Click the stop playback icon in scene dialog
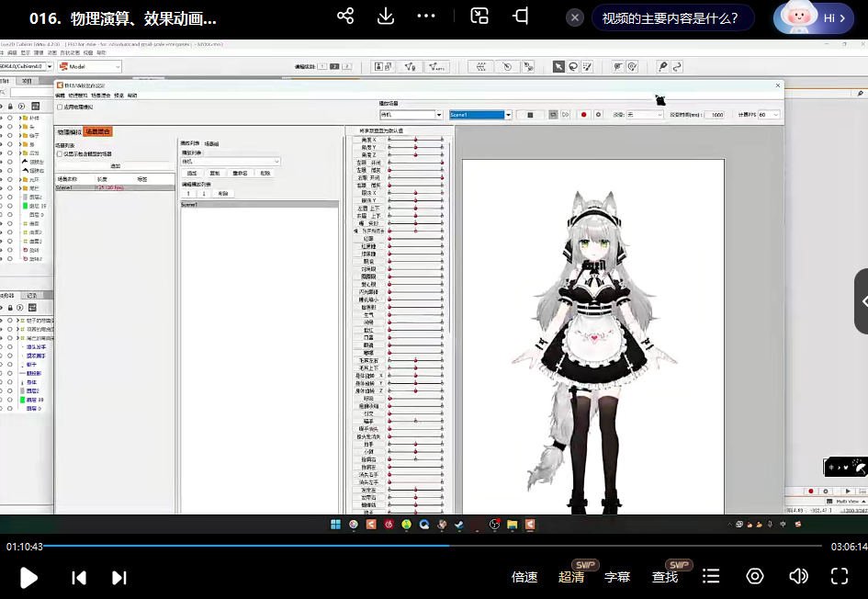The image size is (868, 599). [x=529, y=114]
